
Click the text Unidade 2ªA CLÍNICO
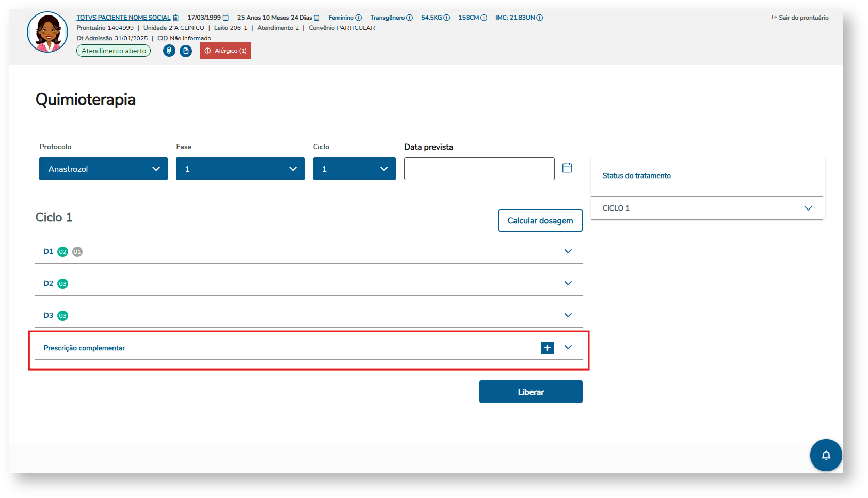(174, 28)
